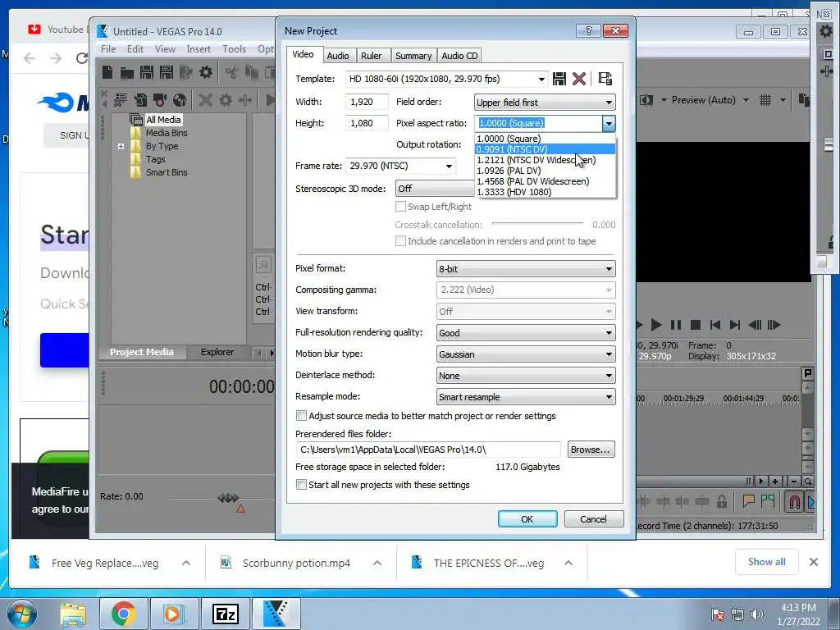
Task: Click Remove unused media icon in Project Media
Action: pos(121,99)
